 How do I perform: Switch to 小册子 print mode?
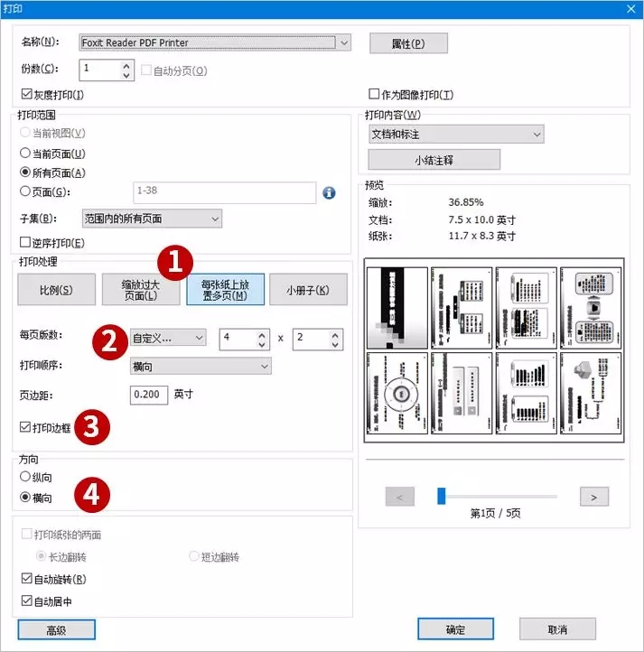(308, 289)
